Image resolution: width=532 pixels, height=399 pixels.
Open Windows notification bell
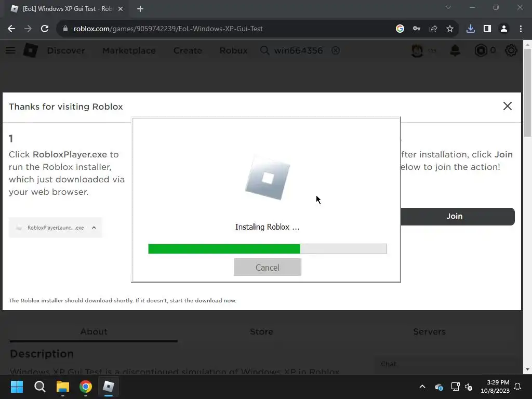click(x=518, y=387)
